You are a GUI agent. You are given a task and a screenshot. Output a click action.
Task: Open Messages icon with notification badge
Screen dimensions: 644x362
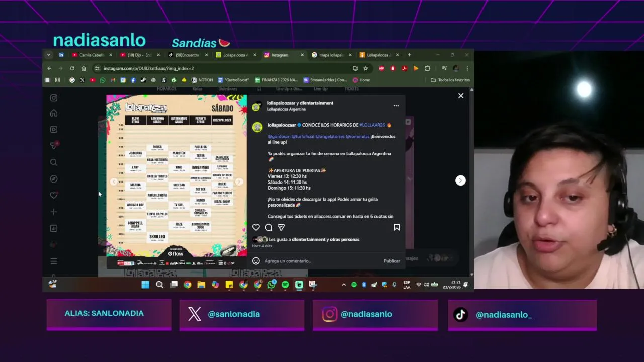54,146
